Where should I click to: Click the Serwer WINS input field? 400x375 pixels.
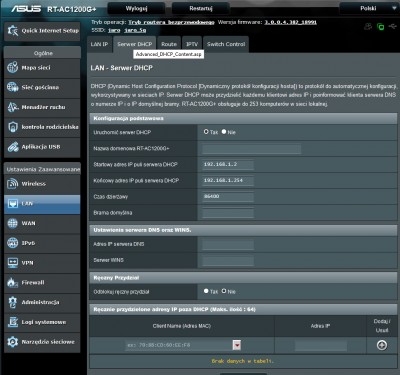point(228,260)
